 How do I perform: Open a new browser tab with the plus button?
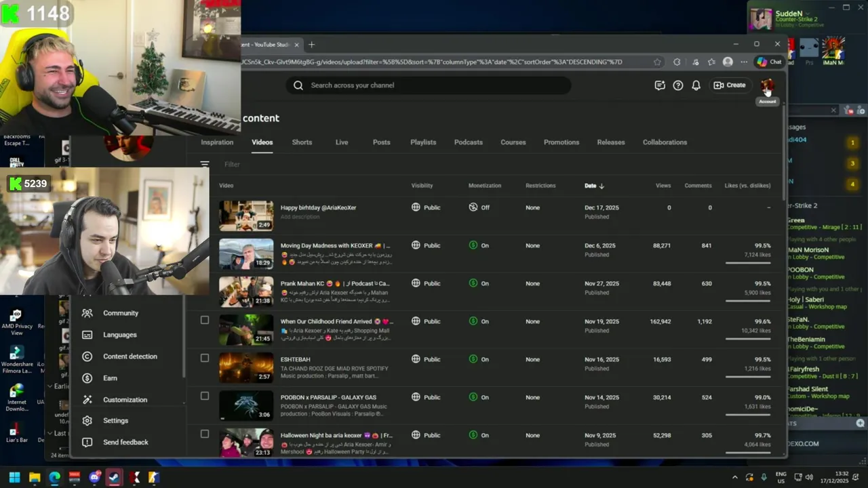coord(312,45)
